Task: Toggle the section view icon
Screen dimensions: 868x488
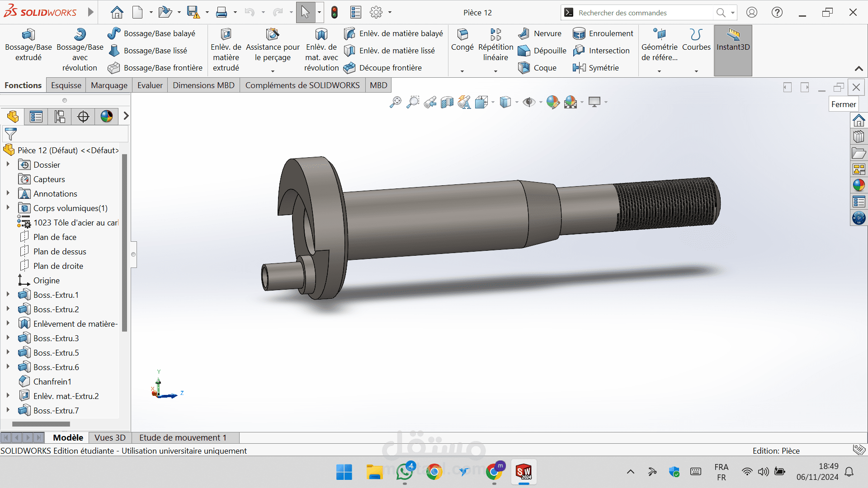Action: pos(447,103)
